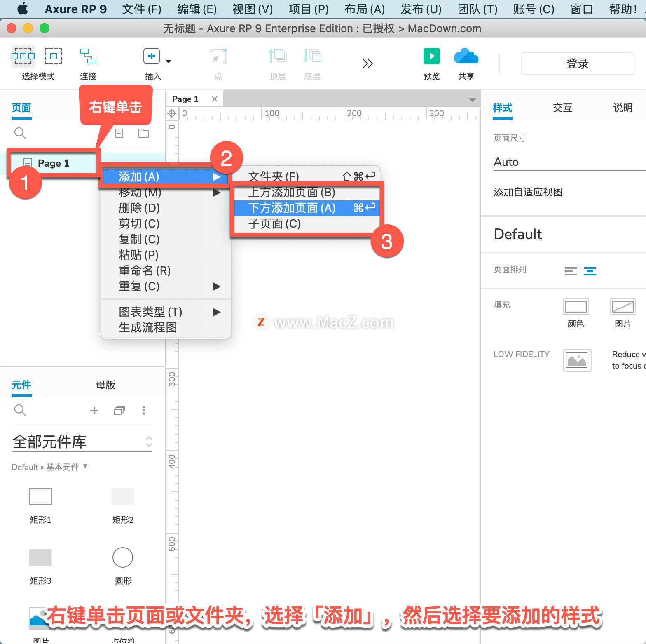This screenshot has width=646, height=644.
Task: Align page left icon
Action: 571,271
